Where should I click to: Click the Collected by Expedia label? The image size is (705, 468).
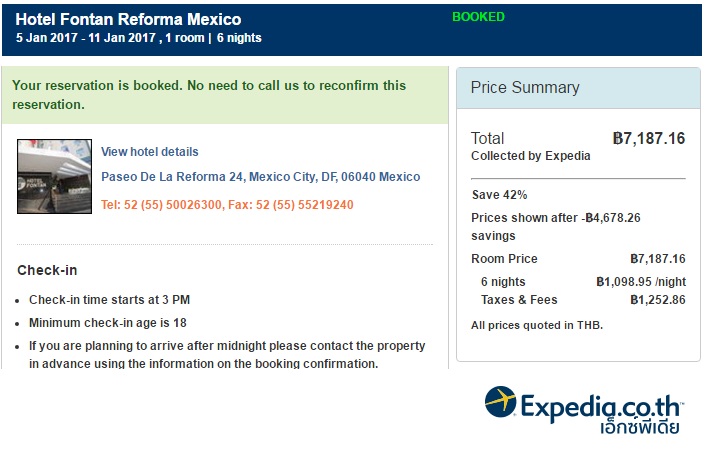(530, 156)
